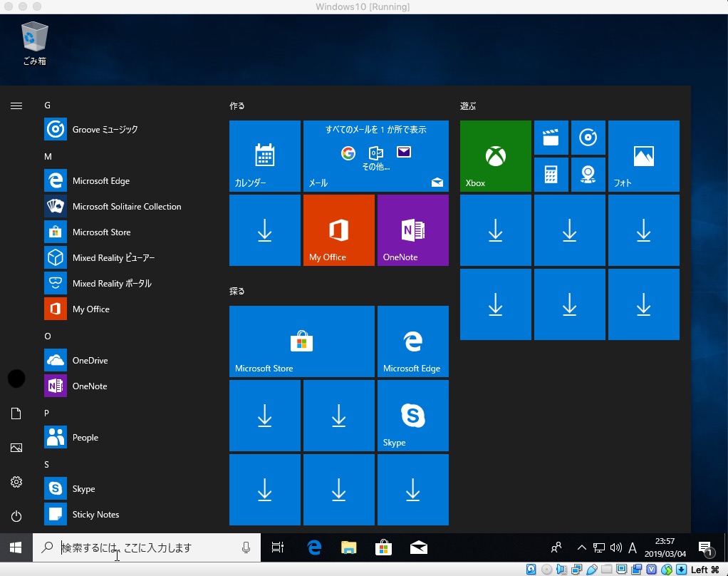Open Settings gear in Start sidebar
Image resolution: width=728 pixels, height=576 pixels.
pyautogui.click(x=16, y=482)
